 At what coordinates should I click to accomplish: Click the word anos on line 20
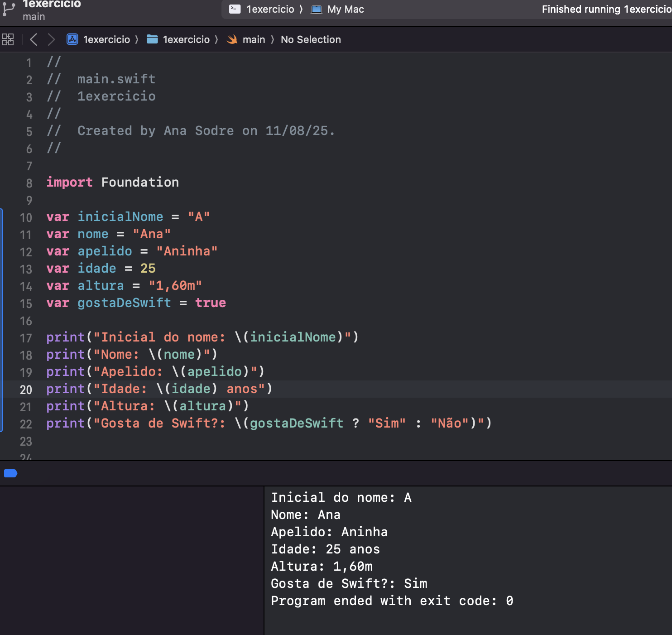[x=242, y=389]
